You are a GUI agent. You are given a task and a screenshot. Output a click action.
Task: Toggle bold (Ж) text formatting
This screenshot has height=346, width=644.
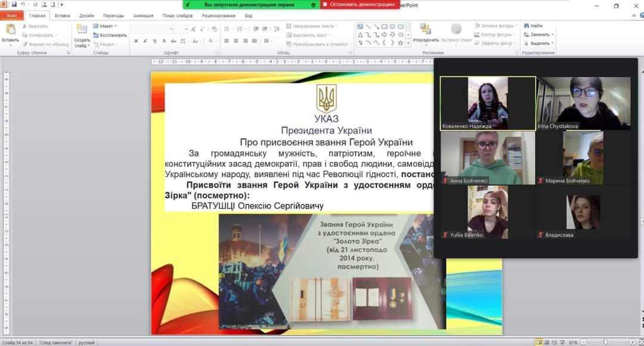tap(136, 41)
